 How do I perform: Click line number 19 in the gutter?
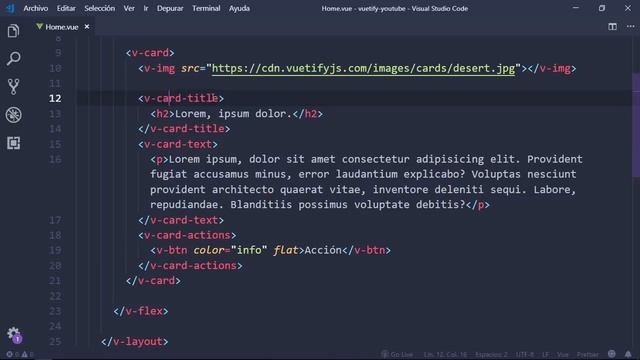coord(55,250)
